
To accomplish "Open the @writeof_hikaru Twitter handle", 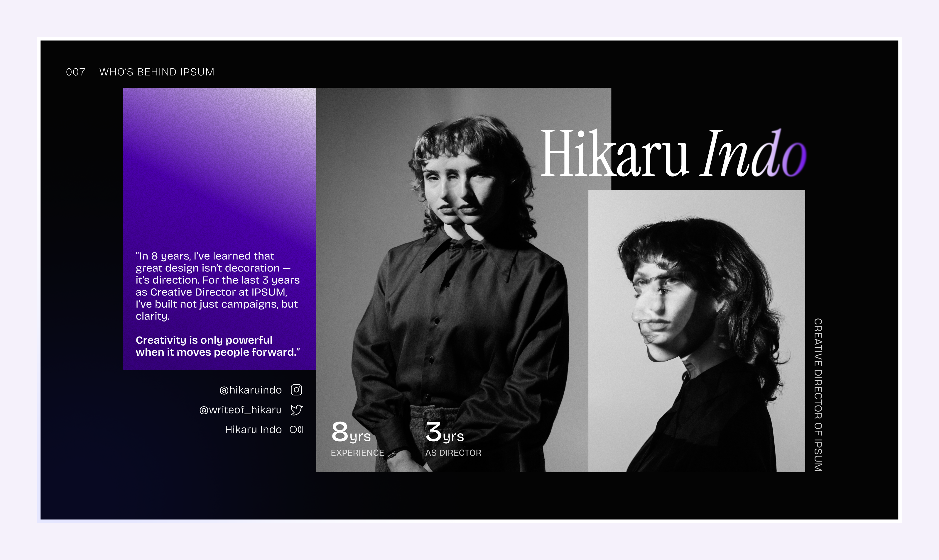I will 241,410.
